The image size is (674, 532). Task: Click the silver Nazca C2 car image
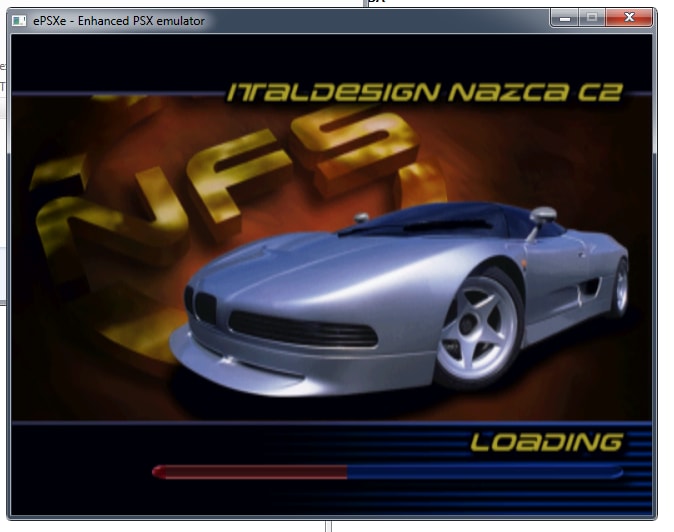point(400,301)
